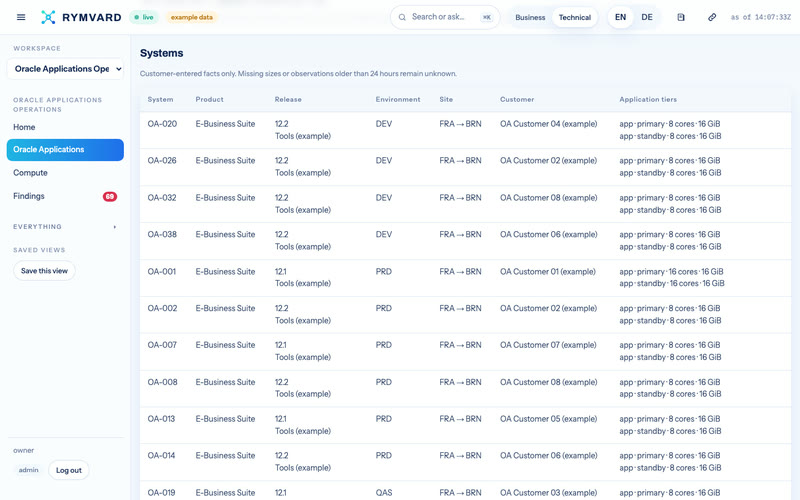Image resolution: width=800 pixels, height=500 pixels.
Task: Select system OA-013 row
Action: tap(465, 425)
